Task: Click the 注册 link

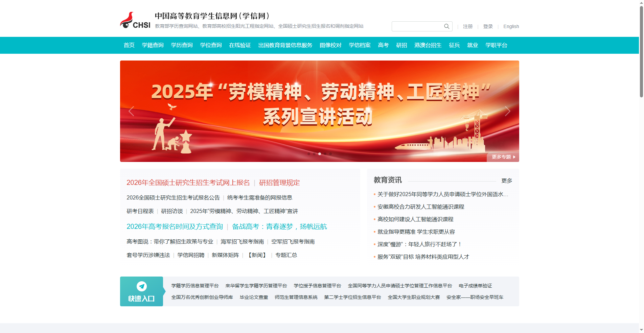Action: tap(468, 26)
